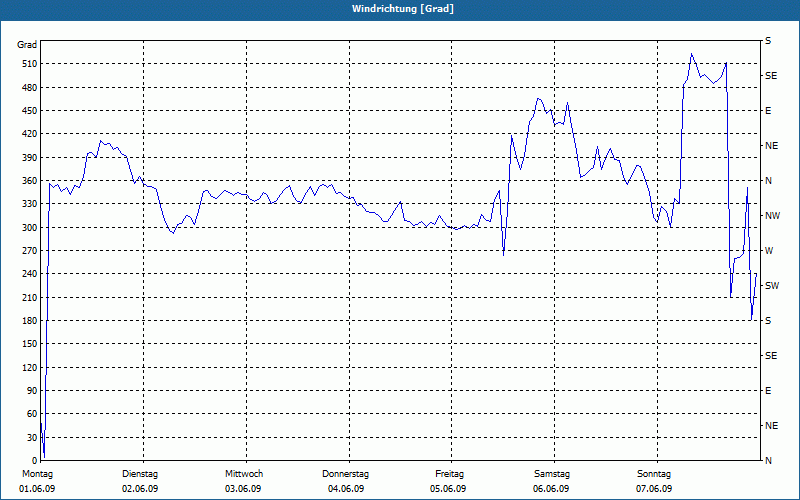Click the wind curve peak on Sonntag

[x=691, y=54]
